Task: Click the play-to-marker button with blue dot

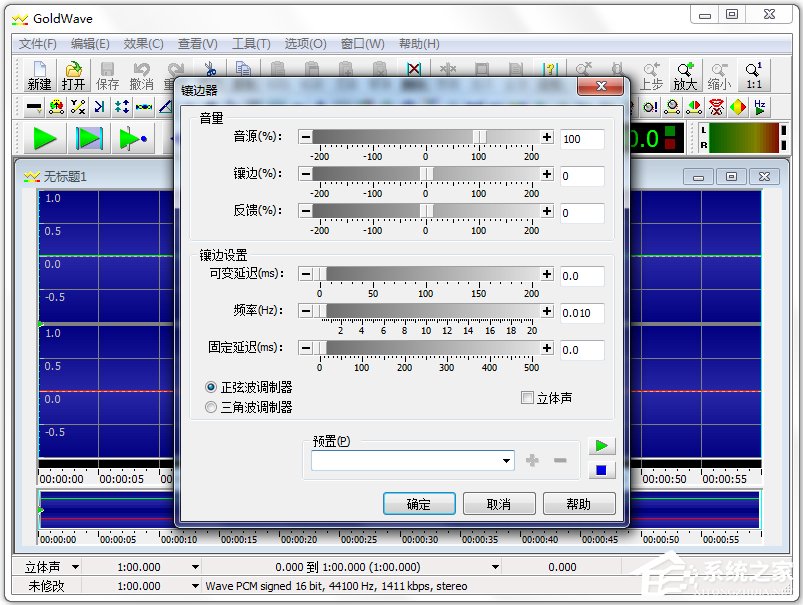Action: coord(133,138)
